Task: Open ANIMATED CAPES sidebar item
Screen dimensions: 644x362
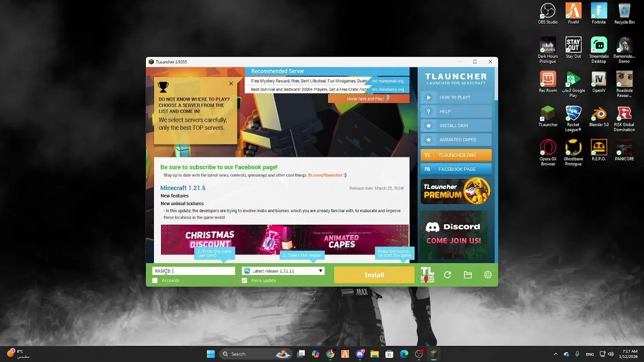Action: point(456,140)
